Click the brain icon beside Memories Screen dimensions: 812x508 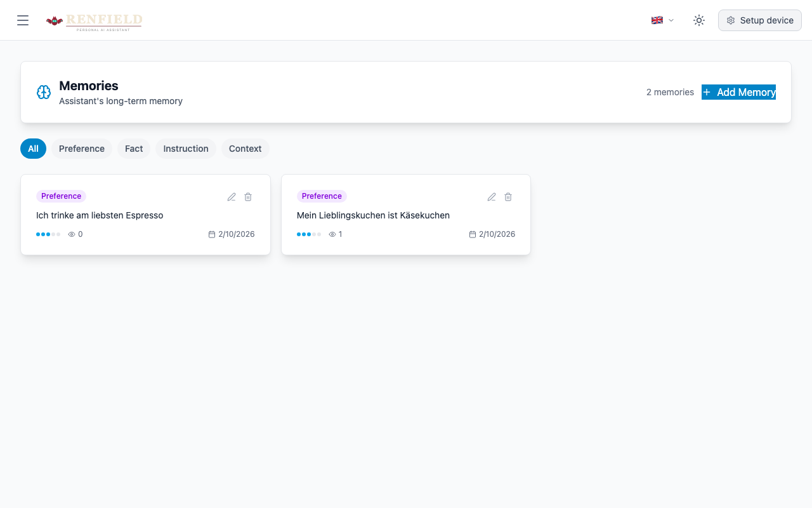(x=44, y=92)
